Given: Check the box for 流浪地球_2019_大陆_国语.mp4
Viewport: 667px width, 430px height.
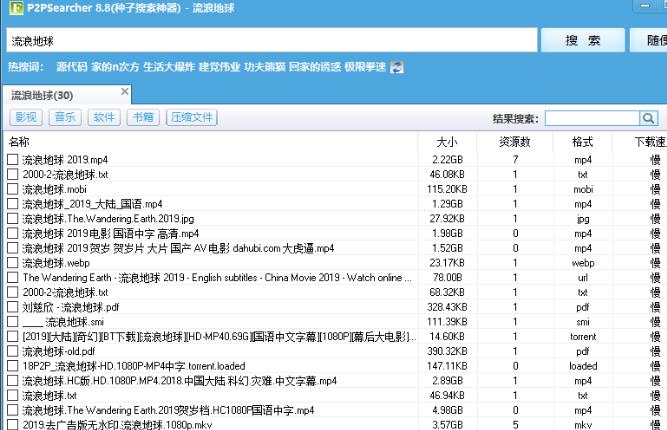Looking at the screenshot, I should pos(13,204).
